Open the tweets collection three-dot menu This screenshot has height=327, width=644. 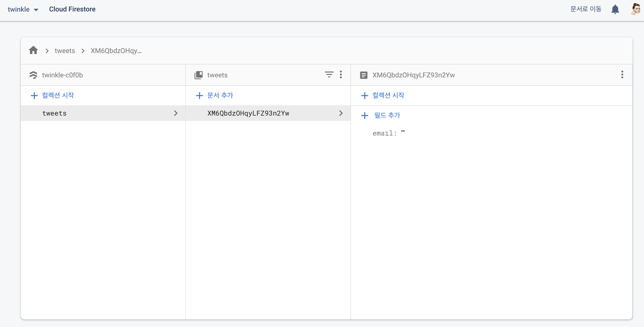(341, 74)
